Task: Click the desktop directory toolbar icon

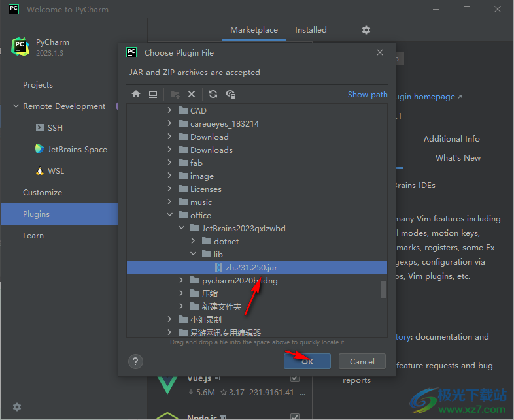Action: pos(153,94)
